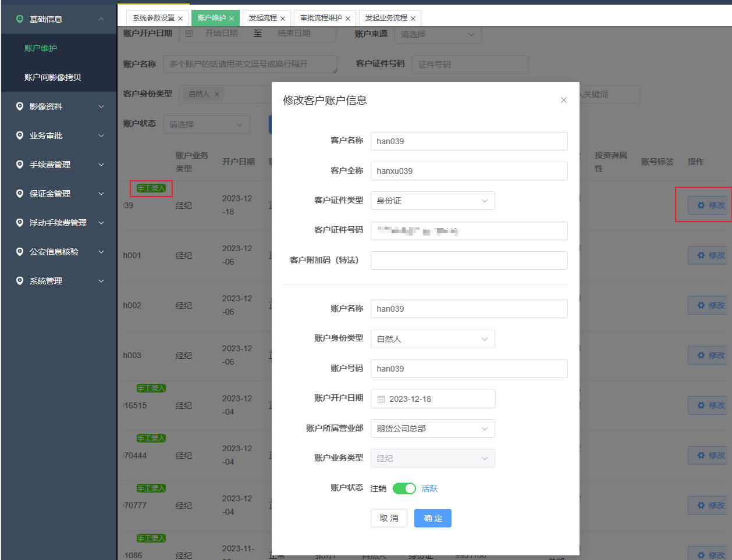
Task: Click the 客户名称 input field
Action: 469,141
